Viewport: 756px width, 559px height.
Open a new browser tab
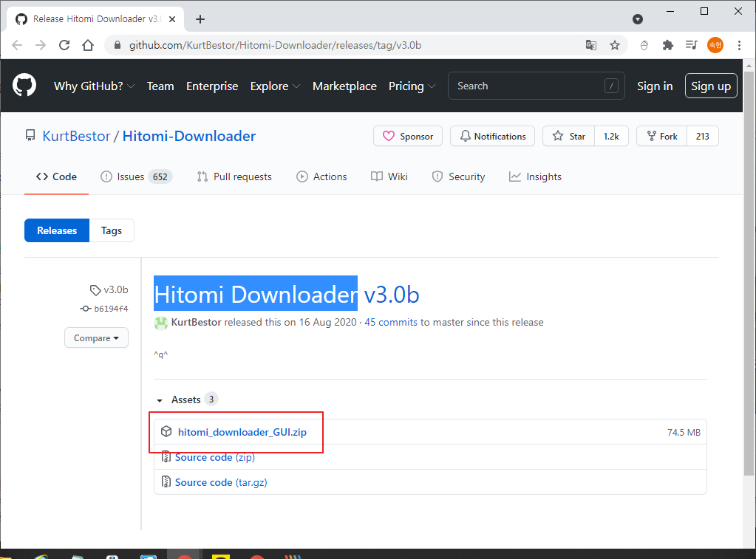(200, 19)
